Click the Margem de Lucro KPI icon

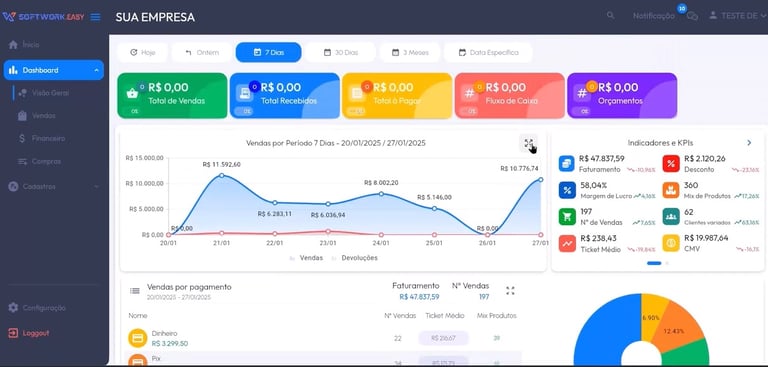click(x=567, y=190)
